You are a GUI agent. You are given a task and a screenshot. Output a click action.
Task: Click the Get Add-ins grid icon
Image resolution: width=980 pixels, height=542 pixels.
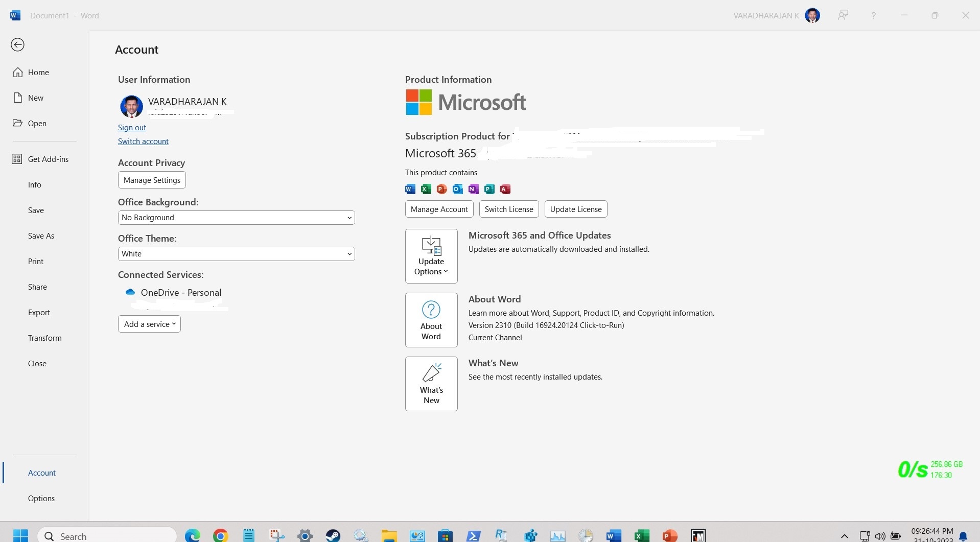click(x=17, y=159)
